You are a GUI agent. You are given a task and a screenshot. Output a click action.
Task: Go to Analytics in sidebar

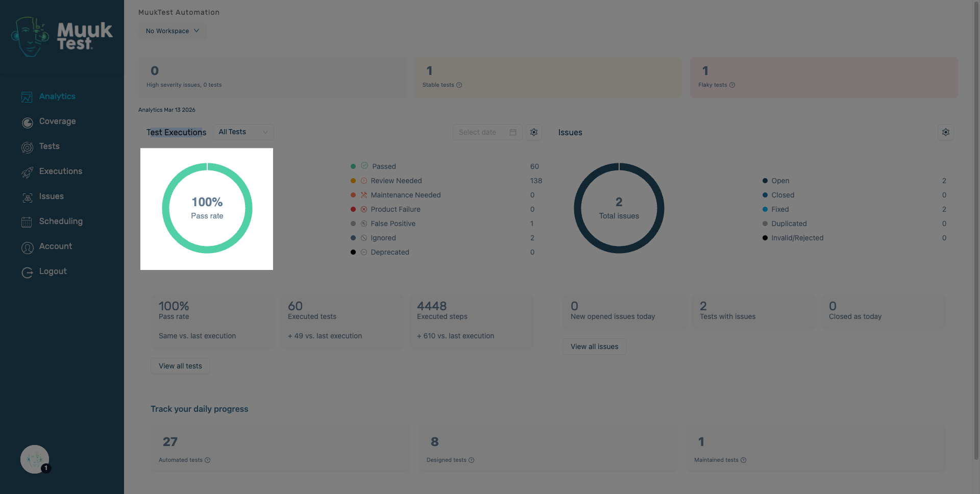click(x=57, y=96)
